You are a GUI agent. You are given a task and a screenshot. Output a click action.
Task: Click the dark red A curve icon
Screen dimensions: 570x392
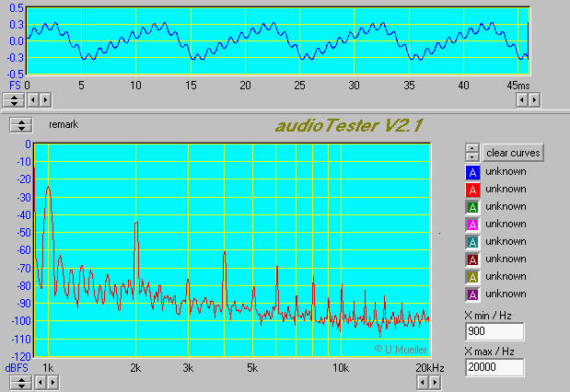(x=472, y=259)
